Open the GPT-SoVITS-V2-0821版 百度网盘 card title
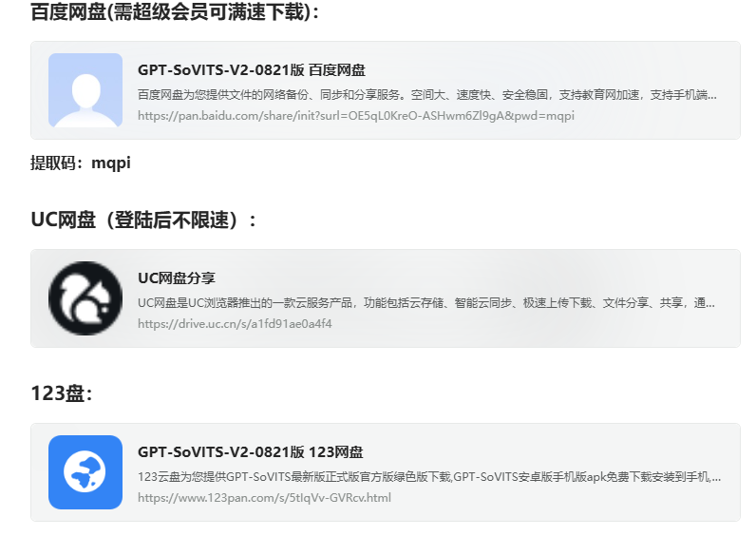Viewport: 756px width, 536px height. pos(251,70)
